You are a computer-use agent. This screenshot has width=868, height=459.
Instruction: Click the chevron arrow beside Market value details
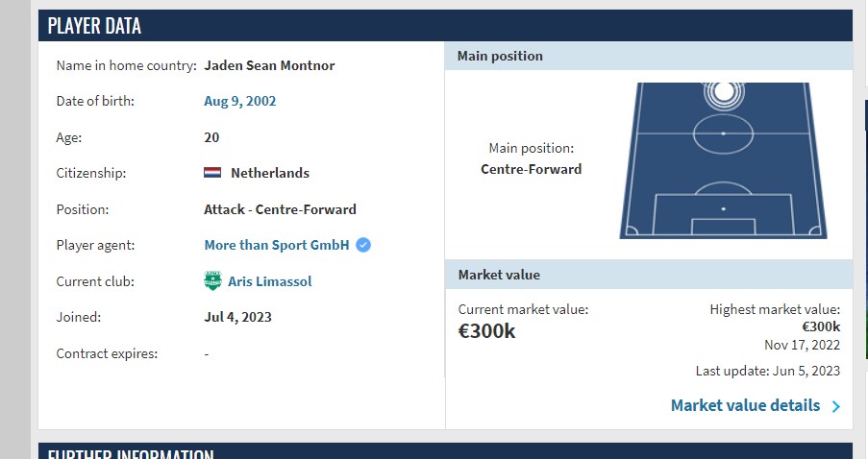tap(836, 406)
